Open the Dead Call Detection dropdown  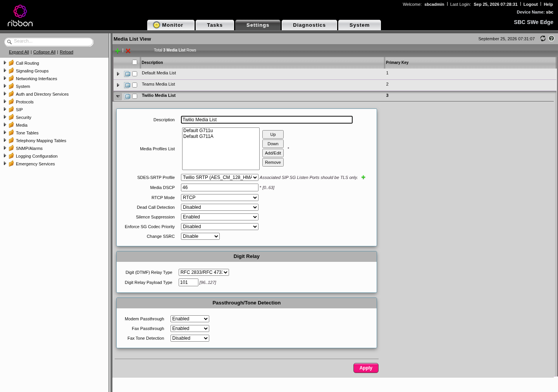pyautogui.click(x=220, y=207)
